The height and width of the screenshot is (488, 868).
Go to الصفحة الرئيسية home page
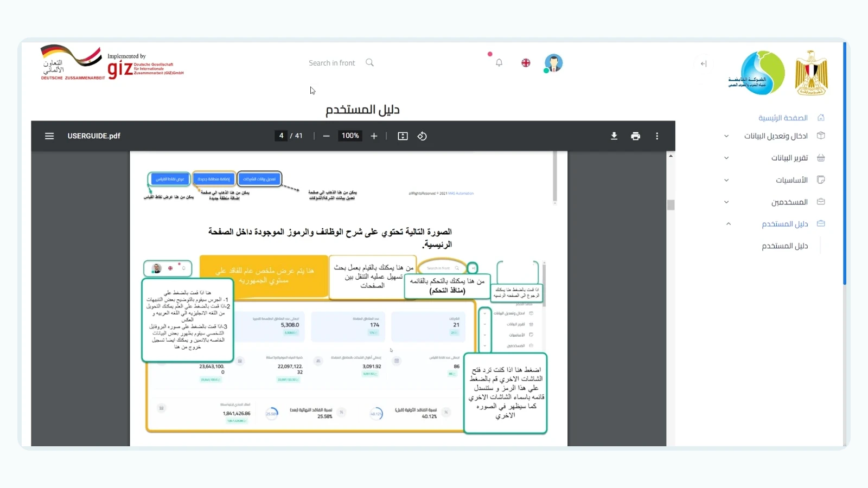[x=783, y=118]
